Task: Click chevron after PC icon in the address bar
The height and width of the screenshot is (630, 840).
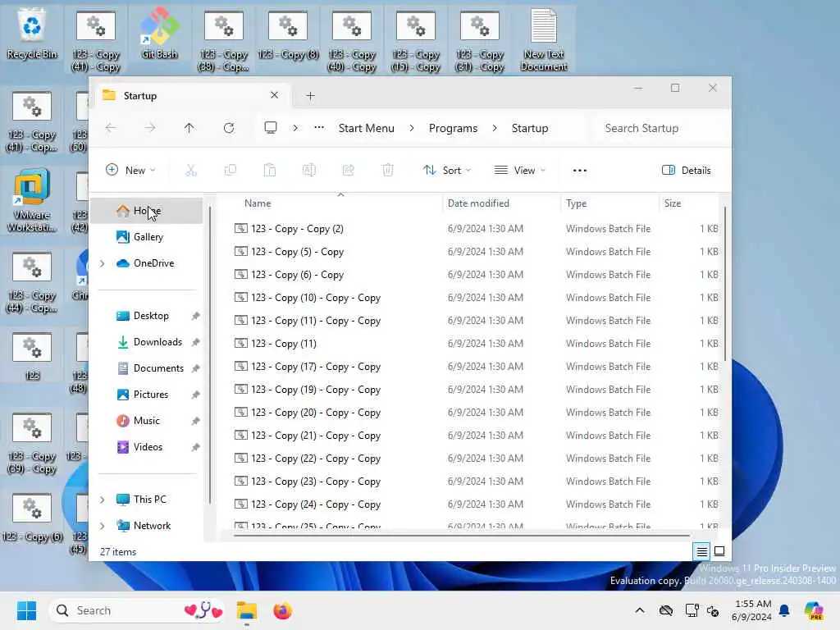Action: coord(295,128)
